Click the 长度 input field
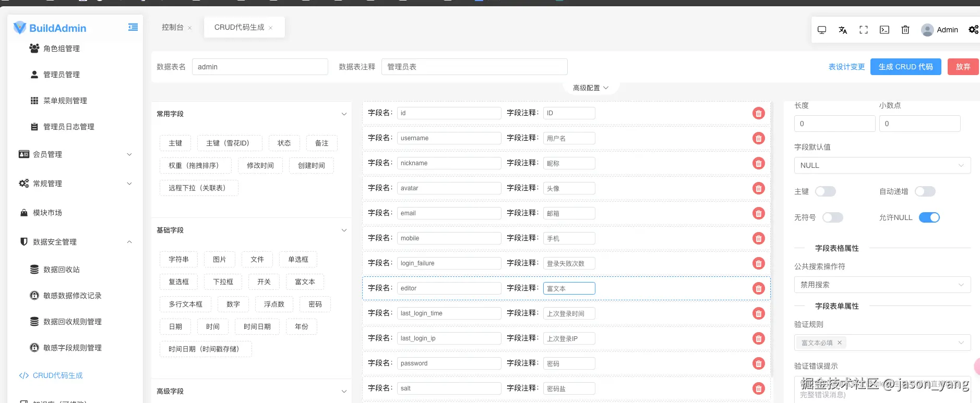This screenshot has width=980, height=403. tap(835, 124)
